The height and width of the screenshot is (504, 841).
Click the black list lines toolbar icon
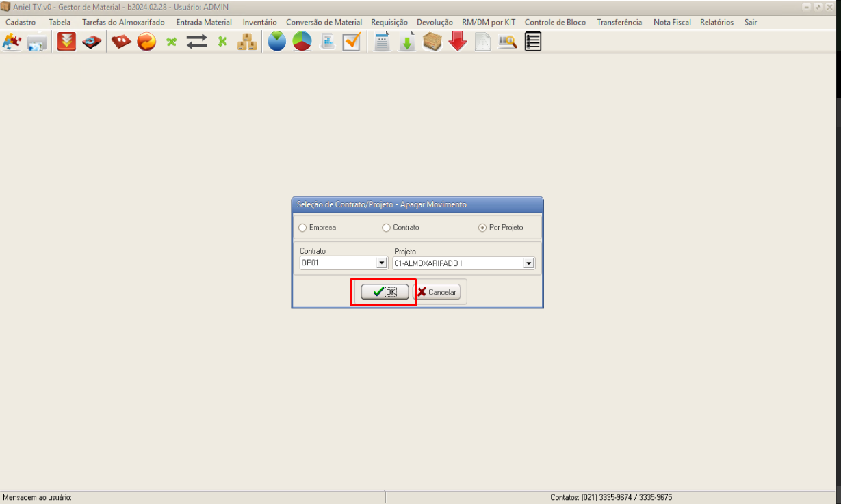[533, 42]
